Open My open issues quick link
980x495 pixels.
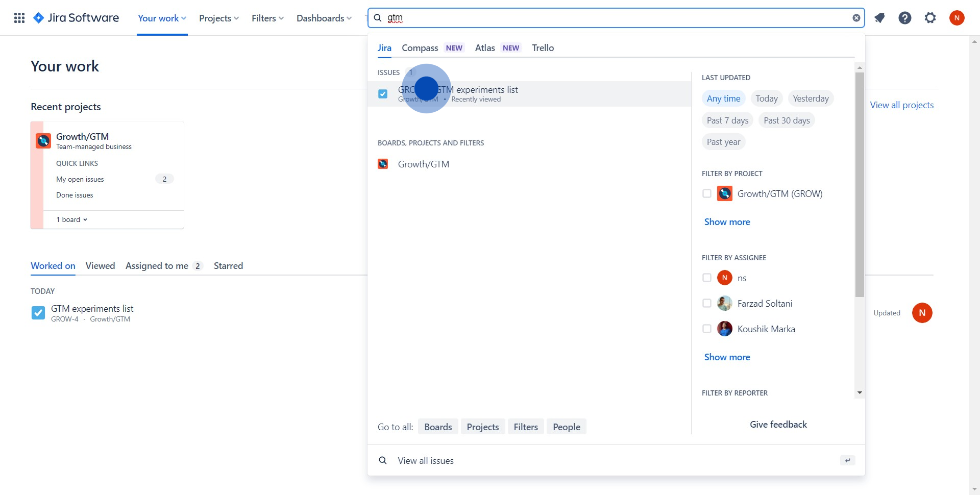coord(80,179)
